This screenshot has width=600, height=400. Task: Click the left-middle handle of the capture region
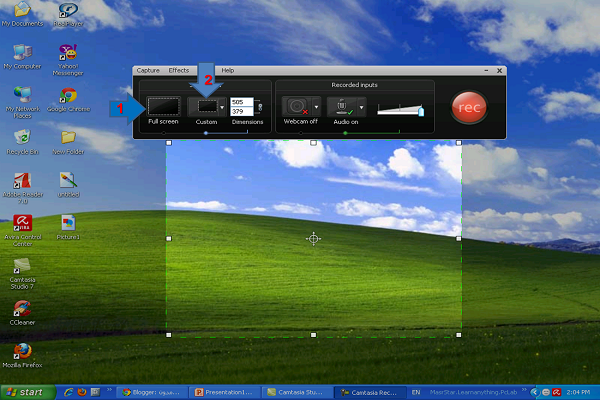pos(169,239)
